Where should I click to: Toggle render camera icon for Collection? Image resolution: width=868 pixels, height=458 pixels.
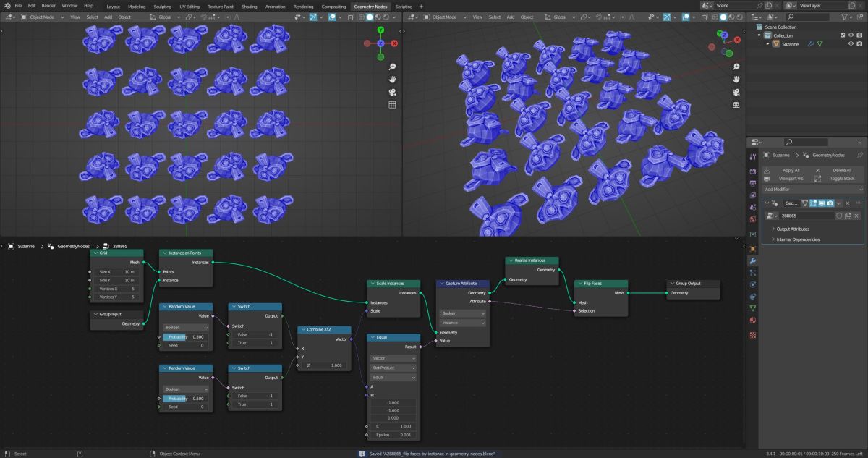coord(859,35)
